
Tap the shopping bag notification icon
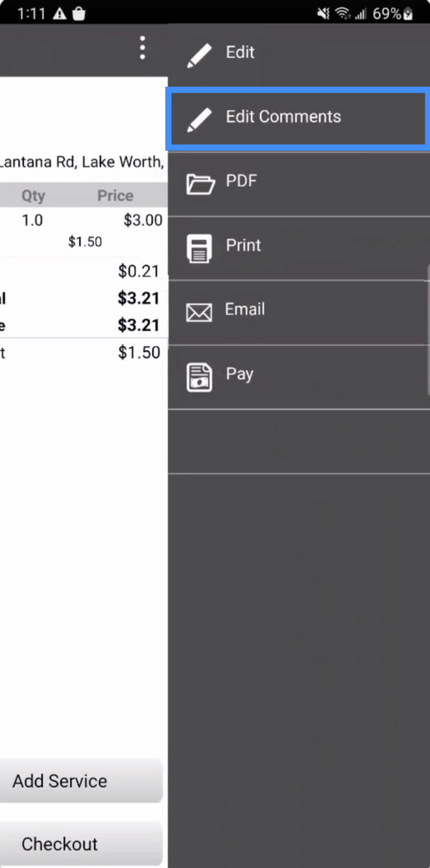pyautogui.click(x=79, y=14)
